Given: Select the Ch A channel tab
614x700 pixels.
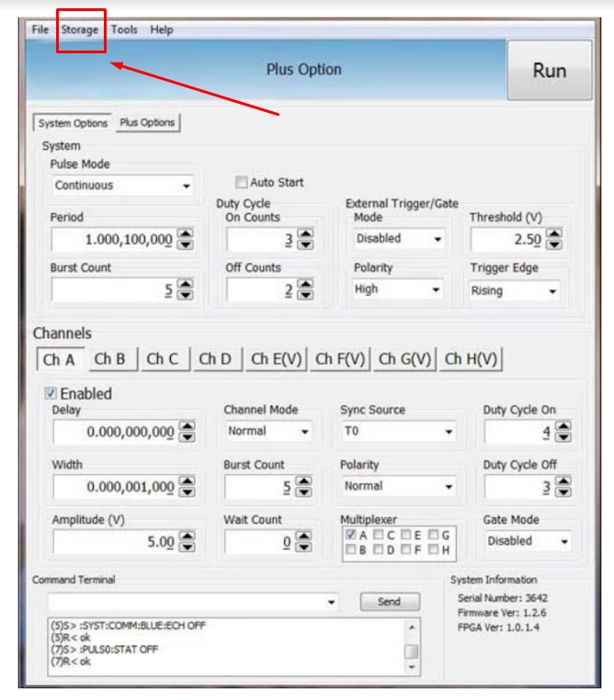Looking at the screenshot, I should (60, 360).
